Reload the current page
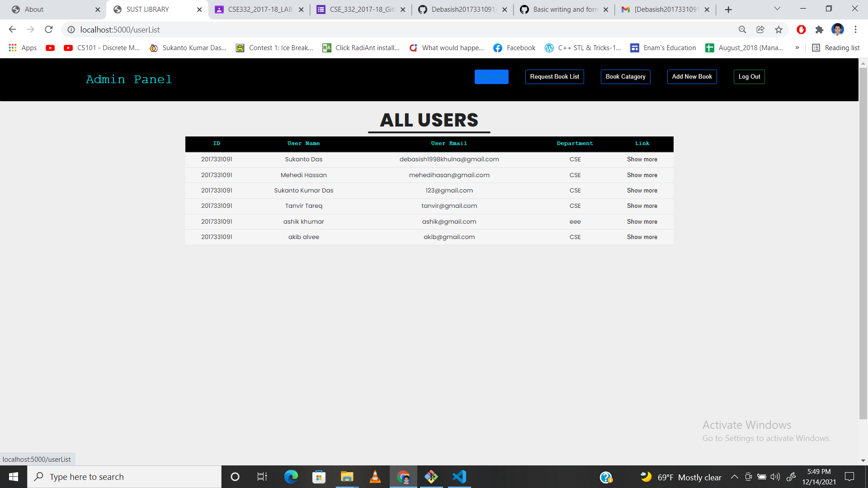This screenshot has height=488, width=868. [x=49, y=29]
